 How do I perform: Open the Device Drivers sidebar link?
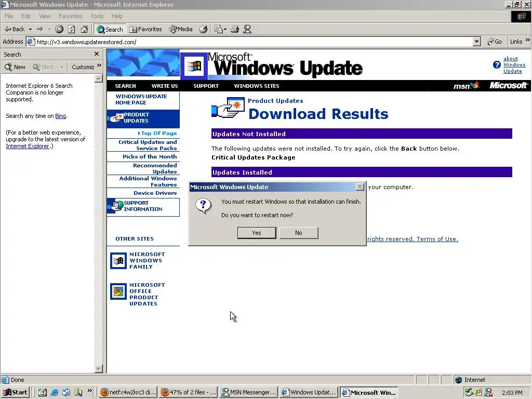(x=155, y=193)
